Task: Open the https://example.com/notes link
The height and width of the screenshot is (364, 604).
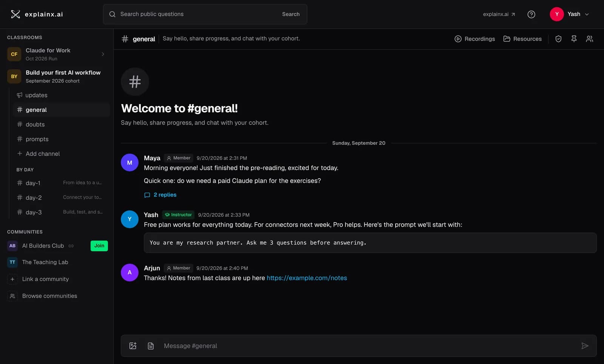Action: coord(307,278)
